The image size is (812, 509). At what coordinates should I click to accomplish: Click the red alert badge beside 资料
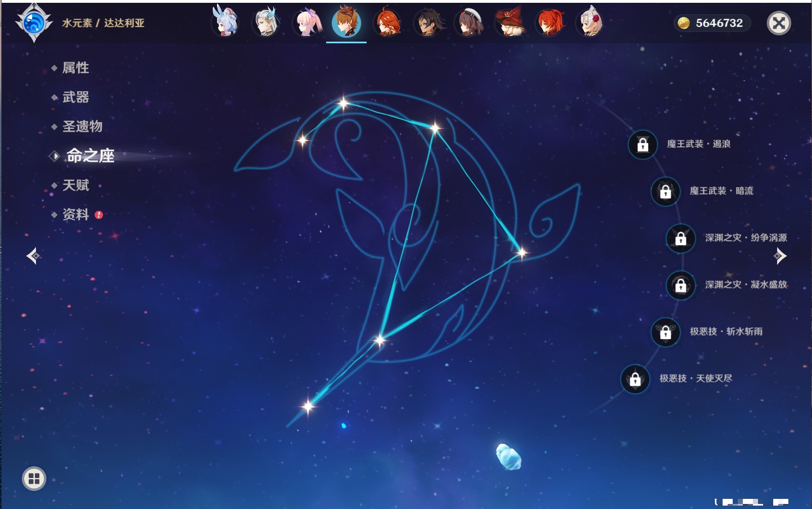click(99, 214)
